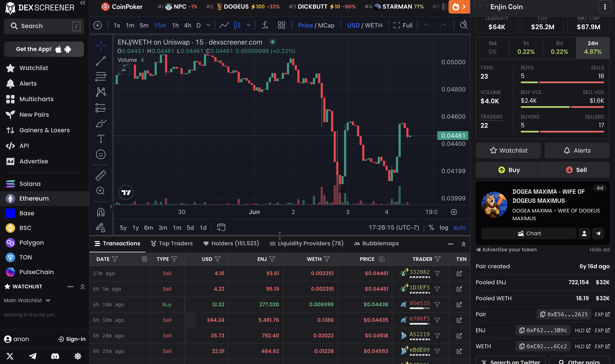615x364 pixels.
Task: Open the DexScreener Discord server
Action: coord(55,356)
